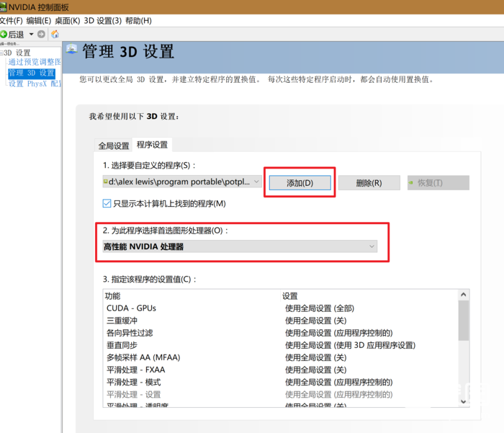Viewport: 504px width, 433px height.
Task: Click the settings list scroll up arrow
Action: (463, 295)
